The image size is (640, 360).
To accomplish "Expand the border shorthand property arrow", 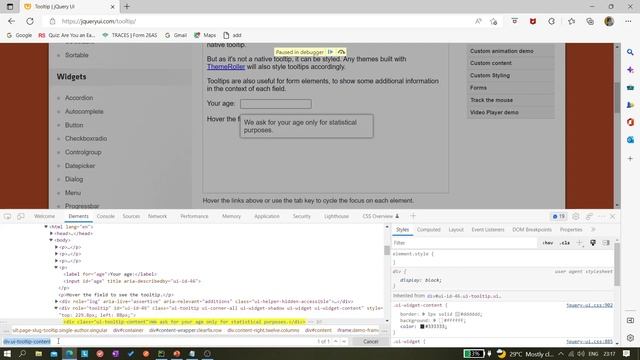I will (423, 314).
